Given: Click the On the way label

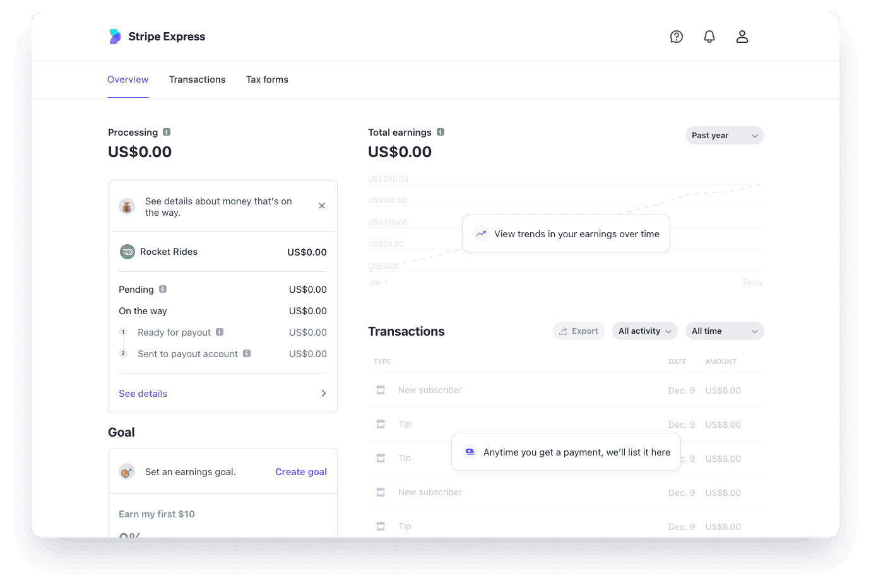Looking at the screenshot, I should pyautogui.click(x=143, y=311).
